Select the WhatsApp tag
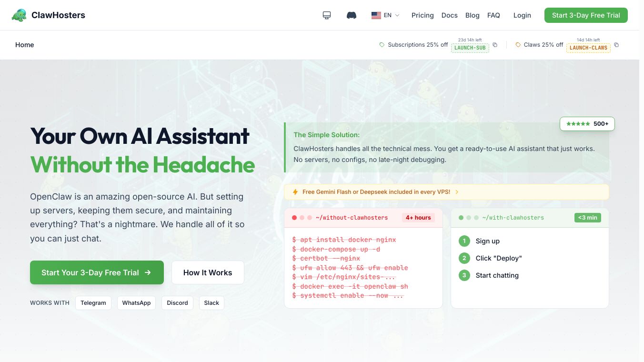 click(136, 303)
